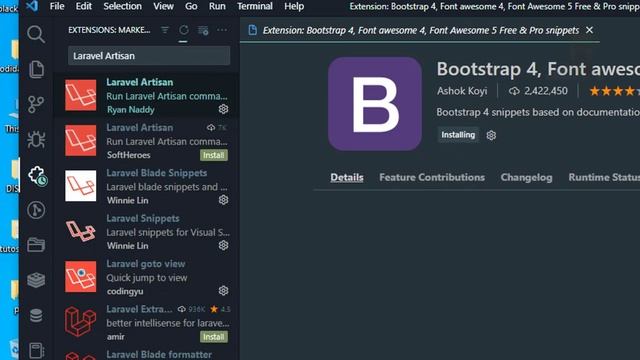Image resolution: width=640 pixels, height=360 pixels.
Task: Open the Run menu
Action: [217, 6]
